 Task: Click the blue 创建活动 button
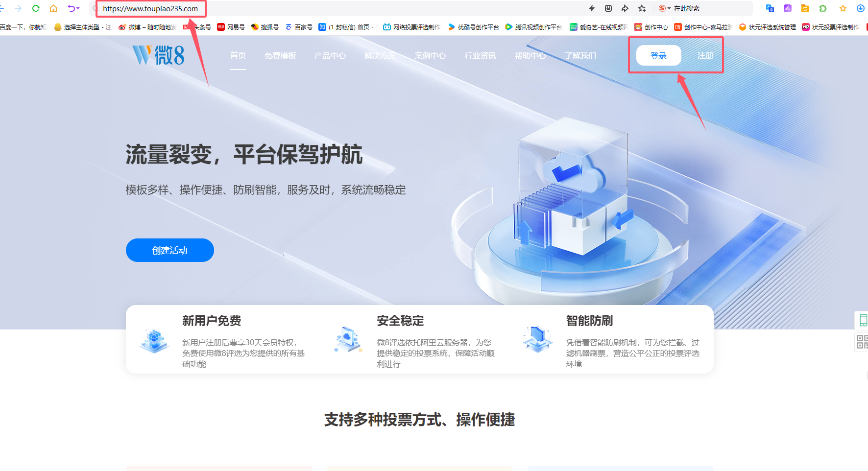click(x=170, y=250)
